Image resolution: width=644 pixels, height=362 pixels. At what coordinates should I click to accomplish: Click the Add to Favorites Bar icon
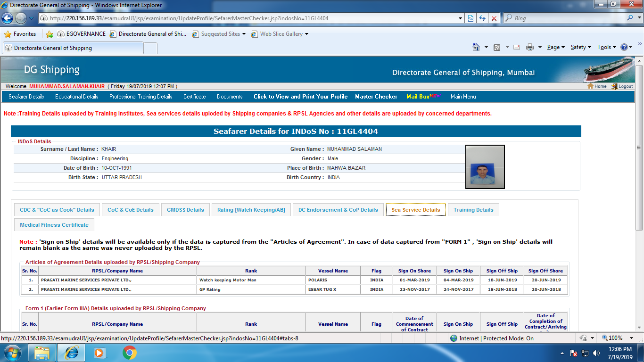pyautogui.click(x=50, y=34)
